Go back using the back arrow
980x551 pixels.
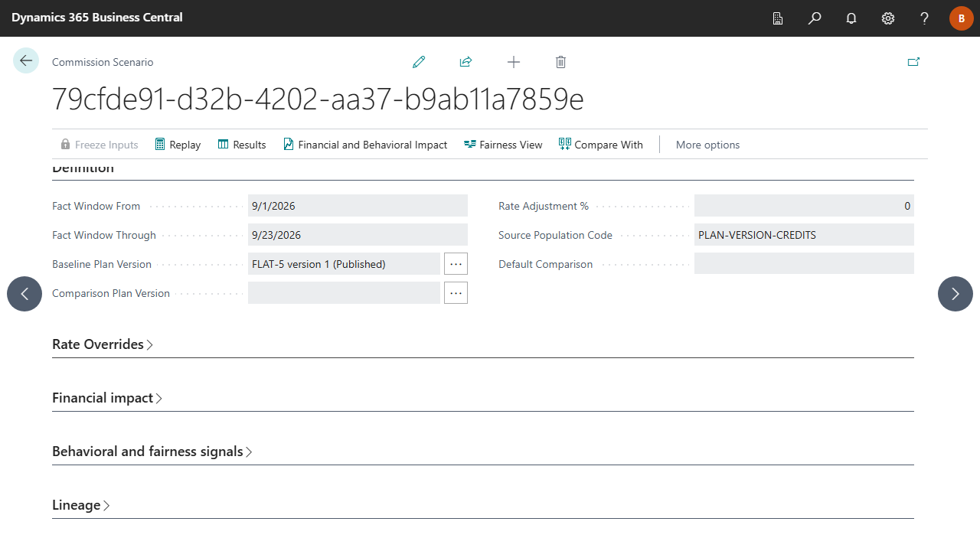pyautogui.click(x=26, y=60)
